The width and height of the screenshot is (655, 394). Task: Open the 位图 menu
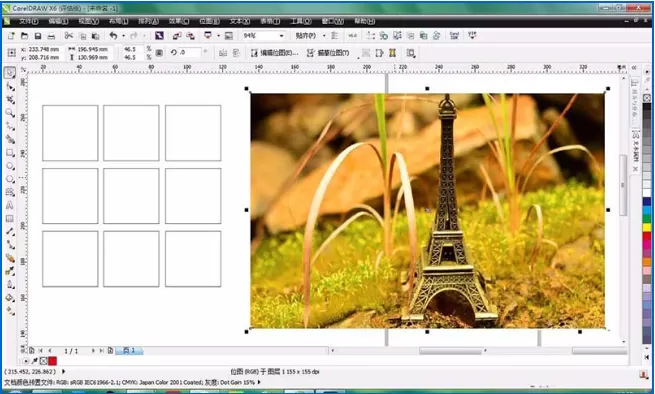click(209, 21)
